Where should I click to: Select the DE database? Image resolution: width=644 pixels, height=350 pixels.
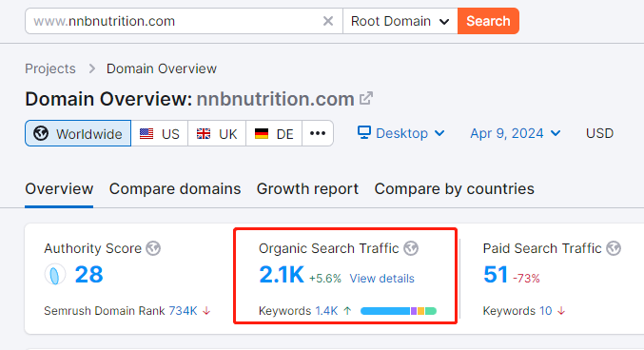(274, 133)
